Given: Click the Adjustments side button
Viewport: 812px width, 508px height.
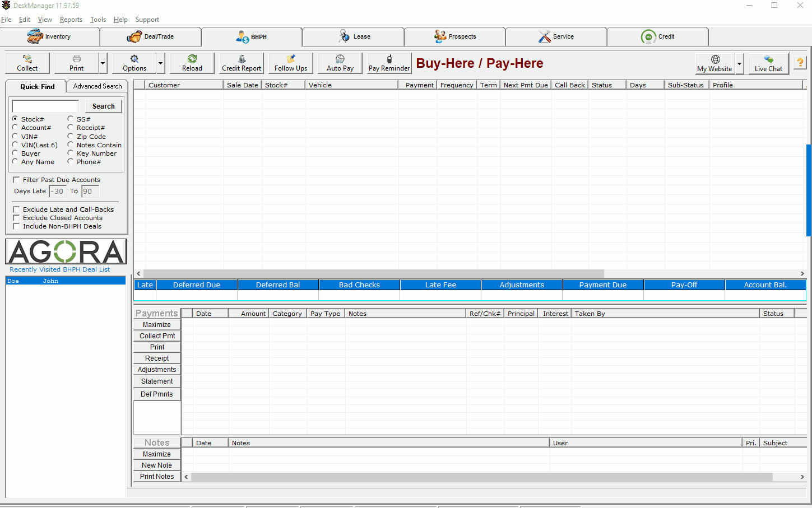Looking at the screenshot, I should 157,370.
